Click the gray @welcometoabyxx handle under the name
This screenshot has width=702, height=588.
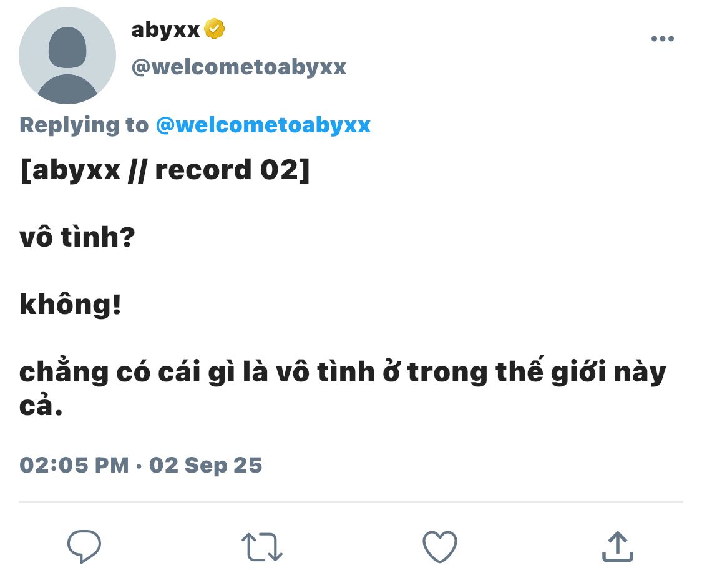coord(238,67)
